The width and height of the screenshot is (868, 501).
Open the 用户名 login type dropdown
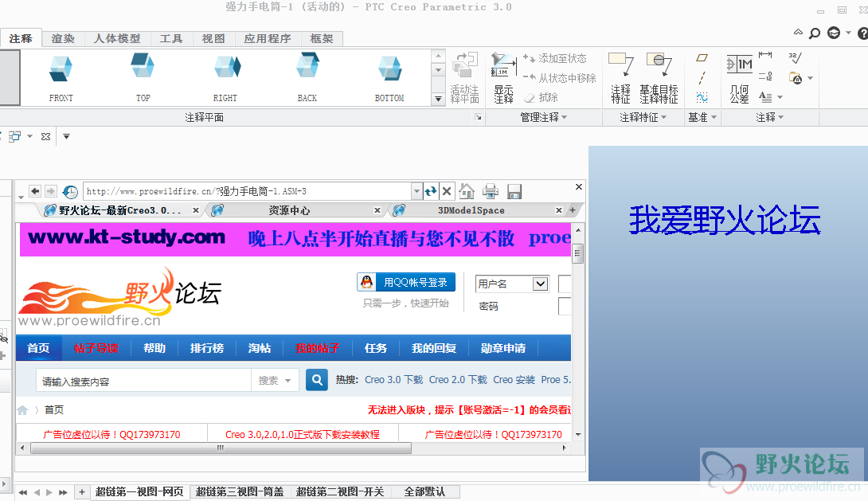[x=540, y=284]
